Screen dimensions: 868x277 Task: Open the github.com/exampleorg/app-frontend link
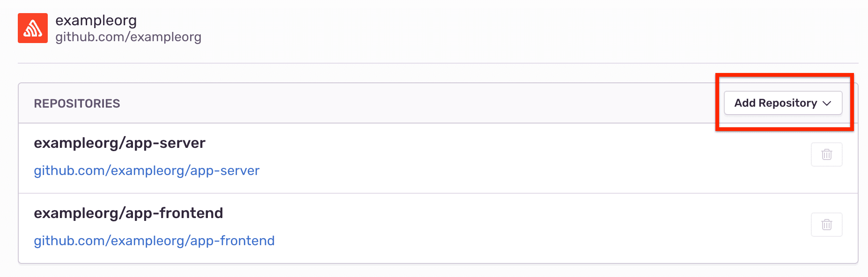(x=154, y=241)
